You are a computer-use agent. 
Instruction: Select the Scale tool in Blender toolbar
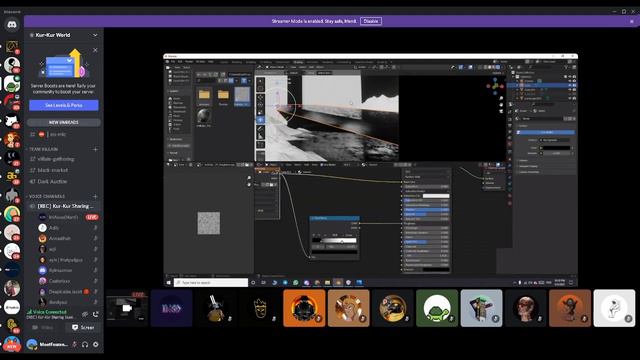tap(260, 112)
